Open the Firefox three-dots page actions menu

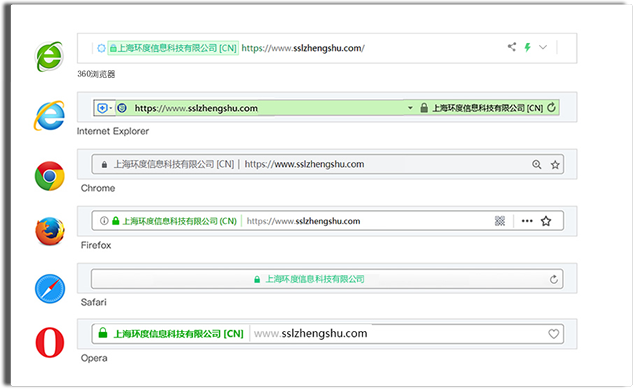pyautogui.click(x=527, y=221)
